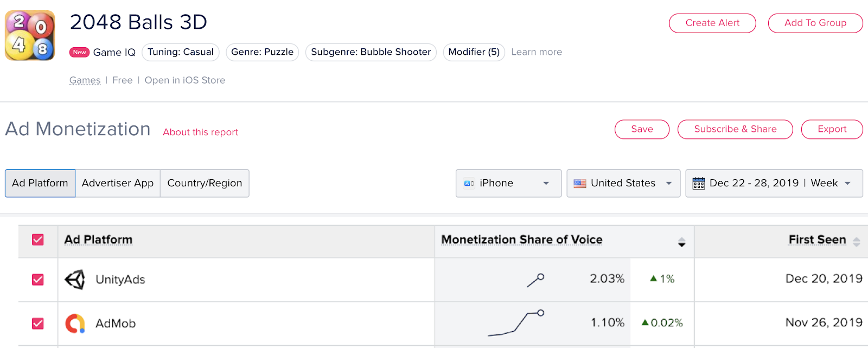868x348 pixels.
Task: Click the AdMob share trend sparkline
Action: (x=515, y=324)
